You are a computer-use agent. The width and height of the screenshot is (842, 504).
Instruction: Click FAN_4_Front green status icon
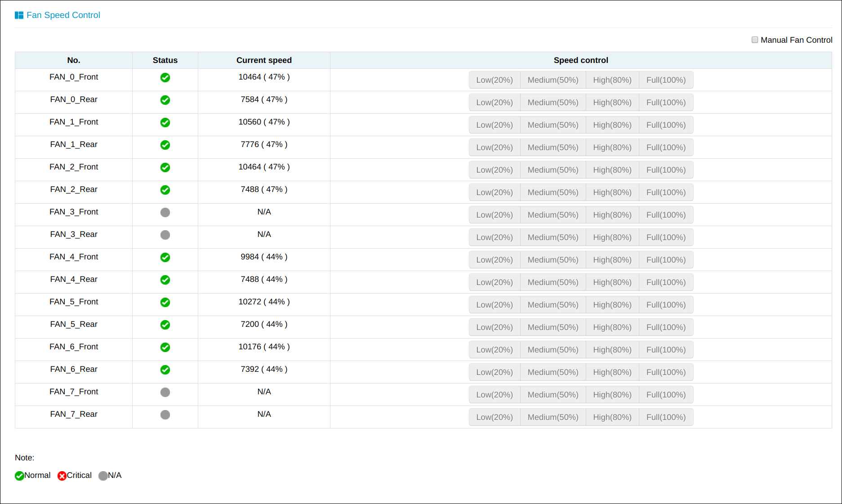[x=165, y=257]
